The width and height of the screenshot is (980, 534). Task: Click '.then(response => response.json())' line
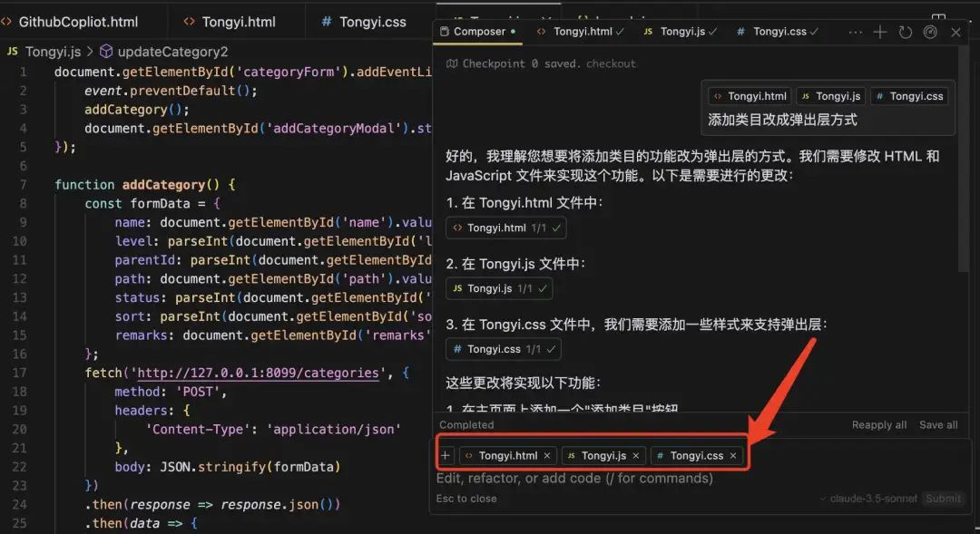pyautogui.click(x=212, y=505)
